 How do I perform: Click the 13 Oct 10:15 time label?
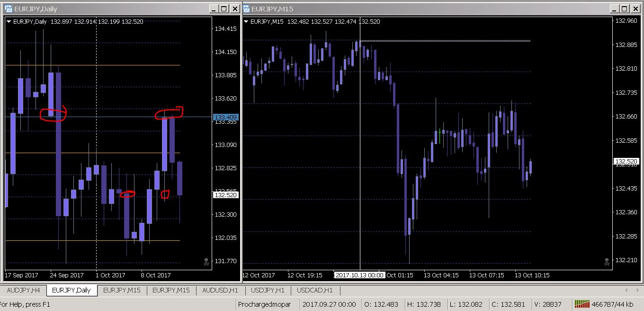click(x=532, y=275)
